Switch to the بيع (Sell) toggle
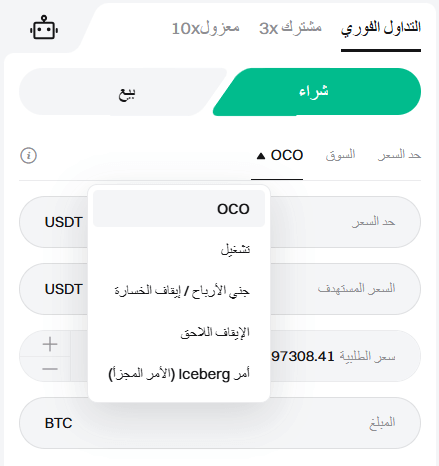The image size is (439, 466). coord(120,92)
